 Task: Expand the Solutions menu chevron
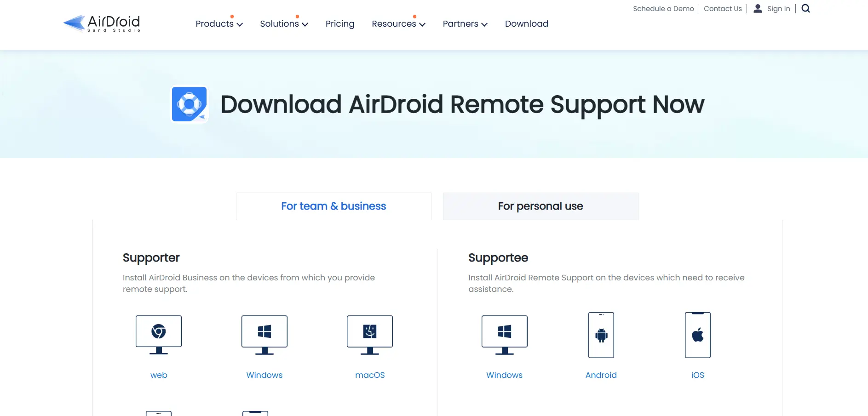pyautogui.click(x=305, y=24)
